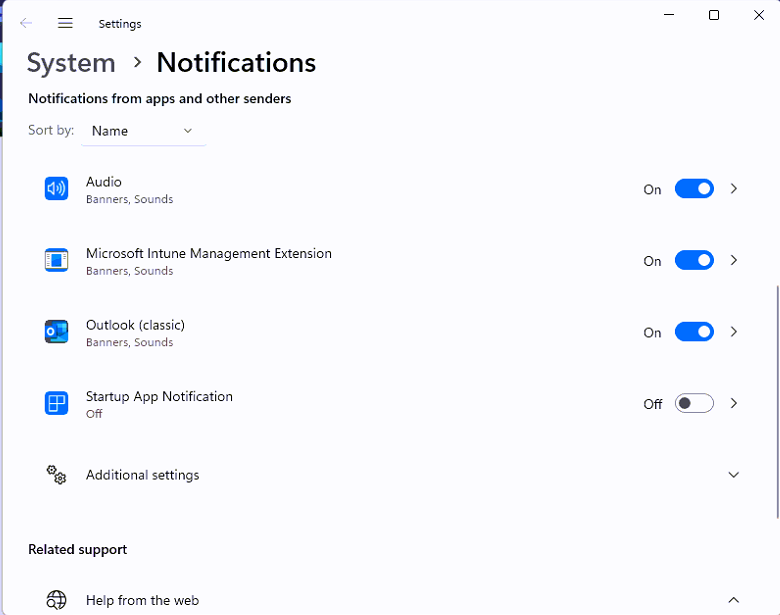The image size is (780, 615).
Task: Disable Microsoft Intune Management Extension notifications toggle
Action: tap(694, 260)
